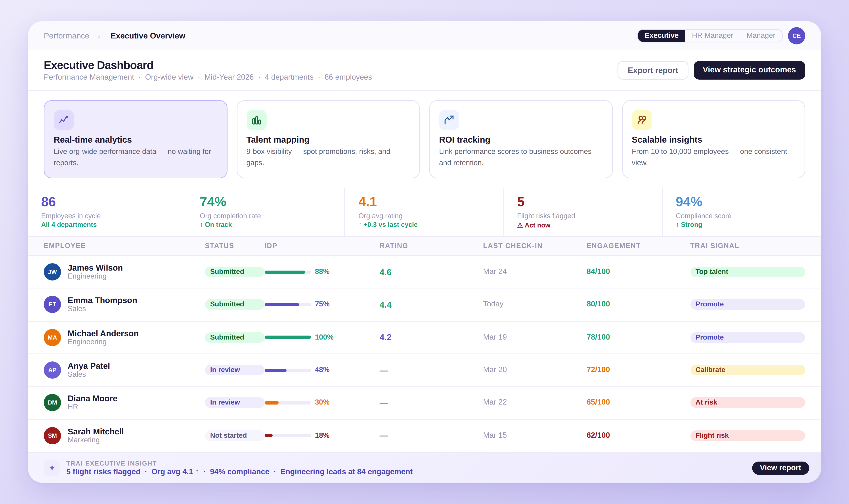The image size is (849, 504).
Task: Click Michael Anderson's 100% IDP progress bar
Action: [x=288, y=337]
